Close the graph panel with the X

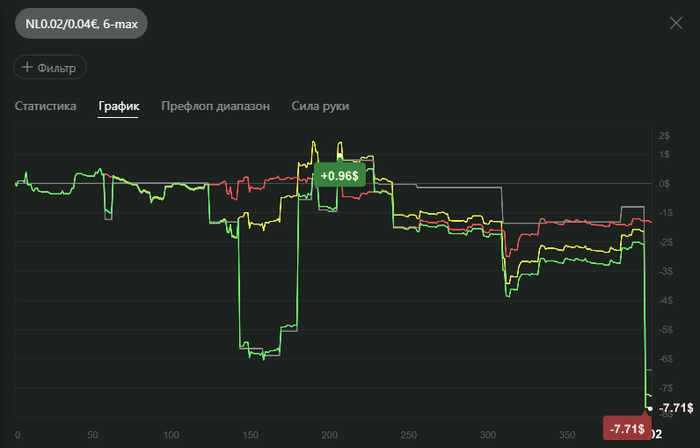pos(676,22)
